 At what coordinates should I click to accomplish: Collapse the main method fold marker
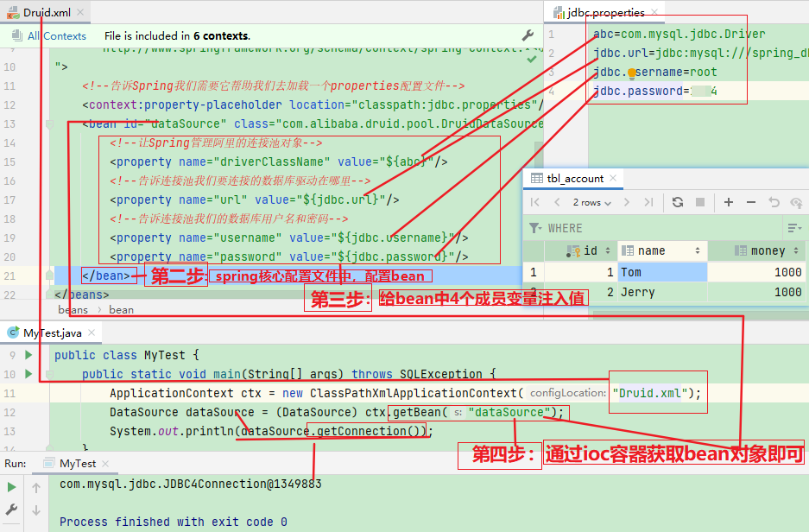(x=49, y=374)
